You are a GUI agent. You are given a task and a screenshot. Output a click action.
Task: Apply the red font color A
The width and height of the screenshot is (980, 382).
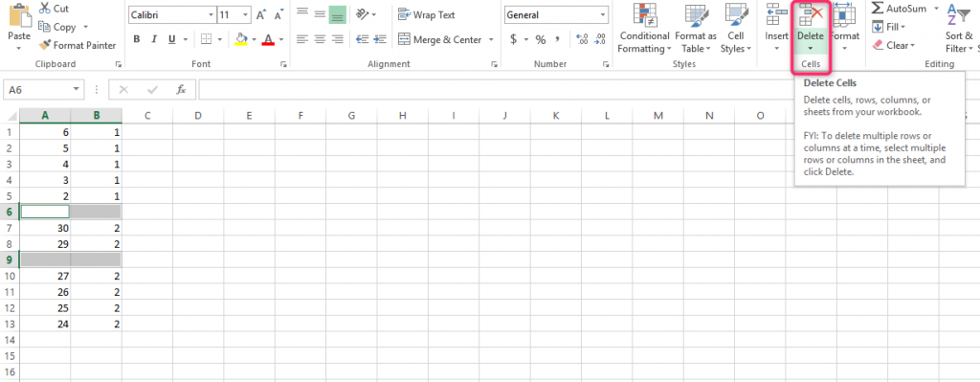point(269,39)
